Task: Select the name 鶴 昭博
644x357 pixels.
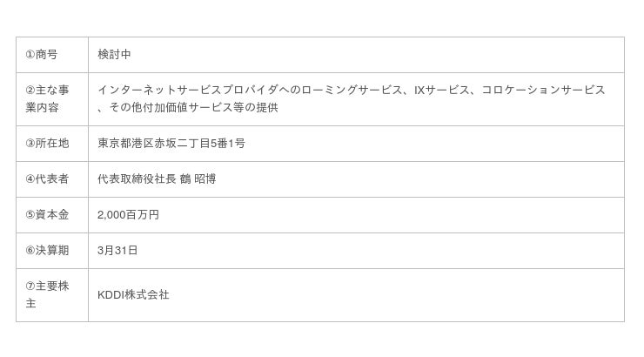Action: pos(198,179)
